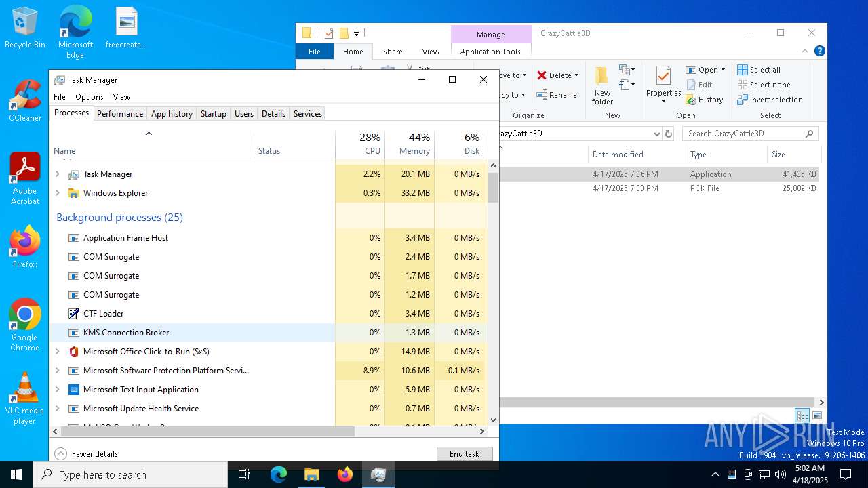Expand the Task Manager process row
The width and height of the screenshot is (868, 488).
click(57, 174)
